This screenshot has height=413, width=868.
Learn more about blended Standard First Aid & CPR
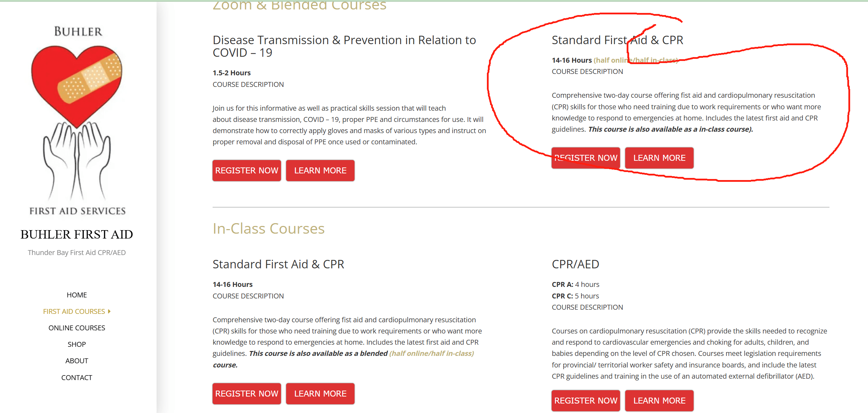click(x=659, y=158)
